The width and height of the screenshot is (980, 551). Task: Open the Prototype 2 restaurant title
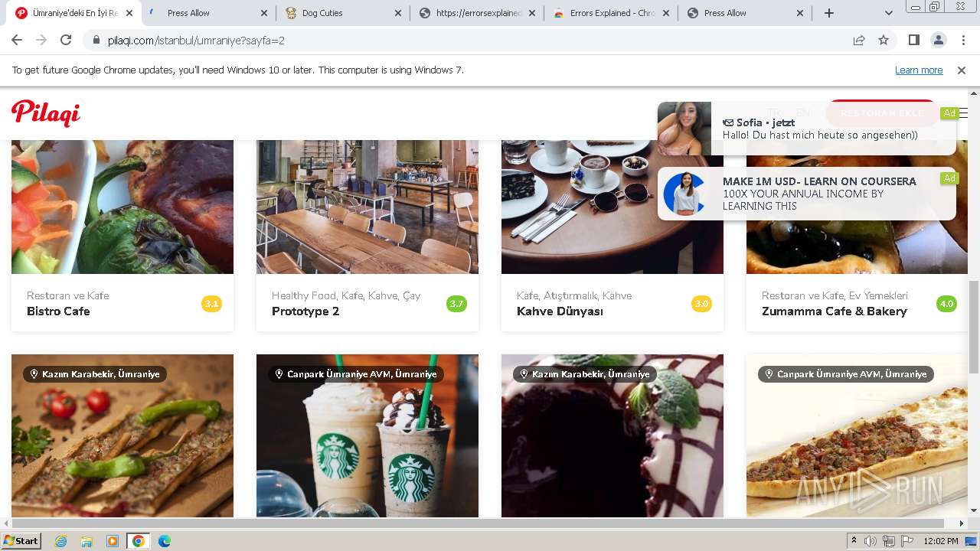pyautogui.click(x=305, y=311)
